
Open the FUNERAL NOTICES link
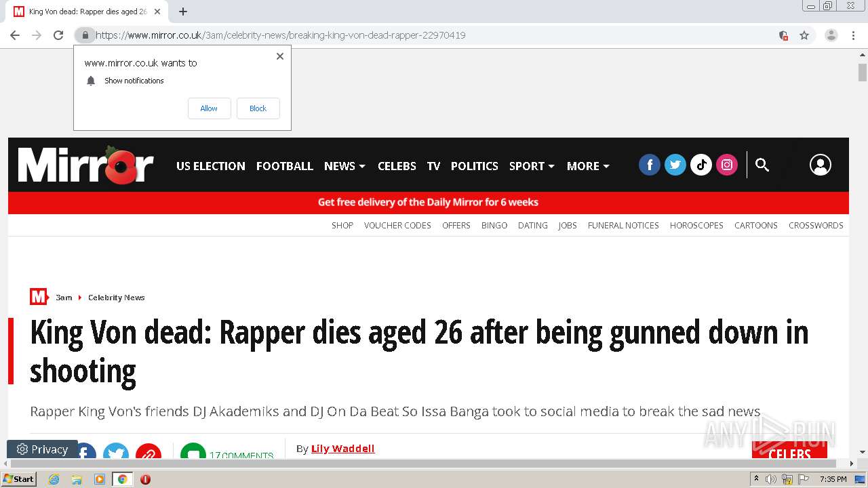623,226
